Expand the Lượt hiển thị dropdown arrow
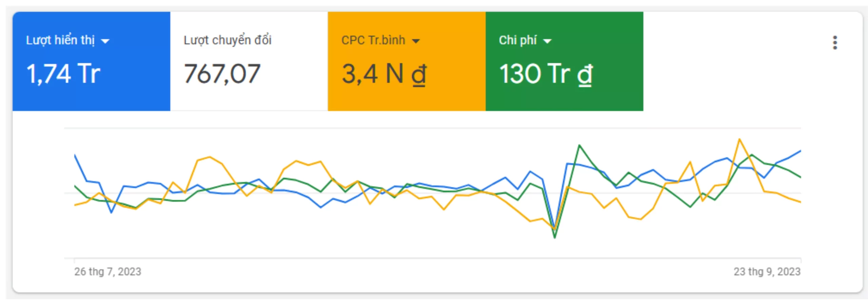This screenshot has width=868, height=305. point(105,41)
